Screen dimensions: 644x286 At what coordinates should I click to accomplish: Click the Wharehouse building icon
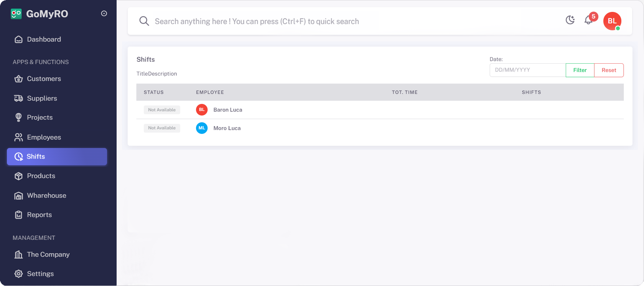pyautogui.click(x=18, y=196)
